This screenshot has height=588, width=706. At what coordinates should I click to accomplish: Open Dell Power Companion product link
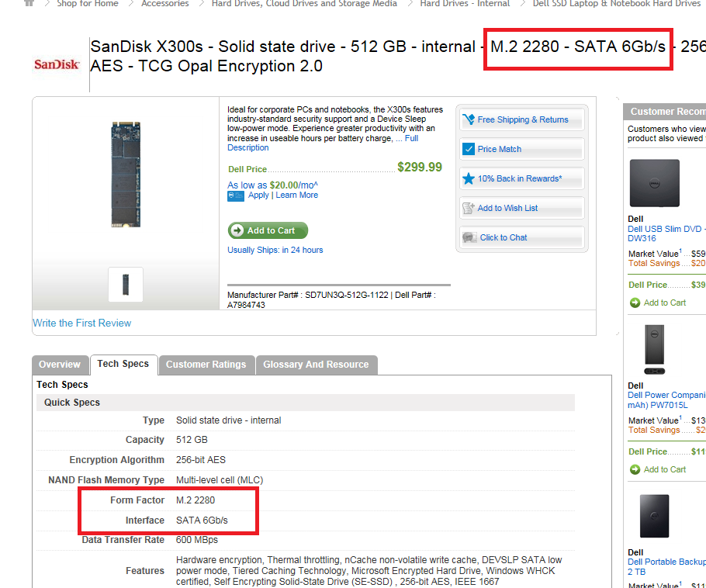point(666,399)
